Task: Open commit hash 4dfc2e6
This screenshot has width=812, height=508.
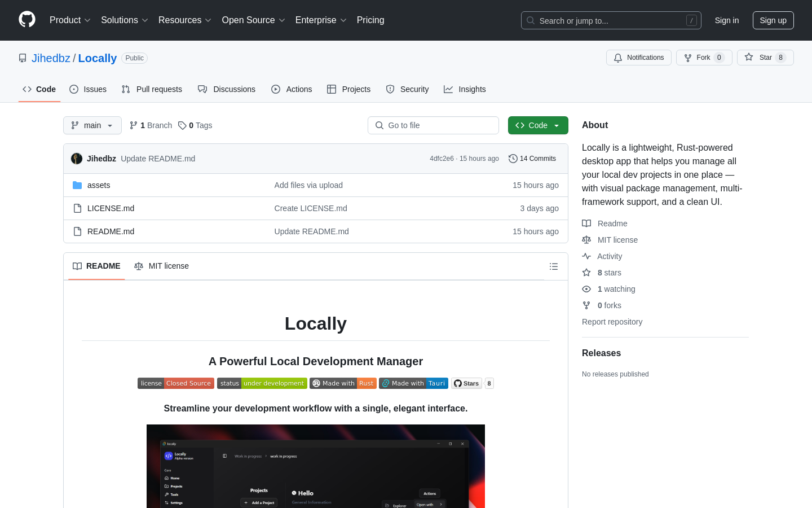Action: [442, 159]
